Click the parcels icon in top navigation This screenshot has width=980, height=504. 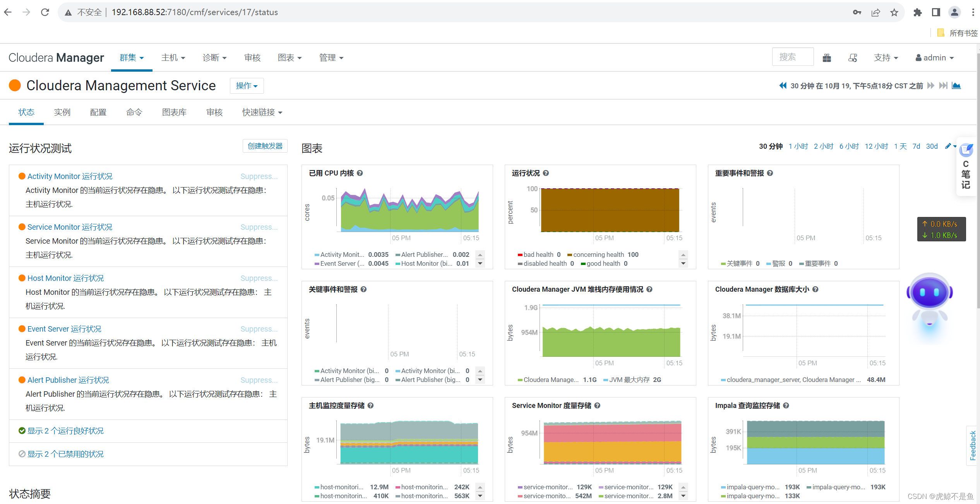tap(827, 58)
